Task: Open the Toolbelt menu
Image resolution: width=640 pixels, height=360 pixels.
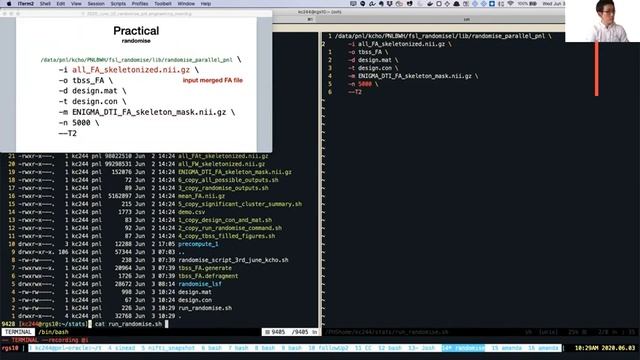Action: point(162,4)
